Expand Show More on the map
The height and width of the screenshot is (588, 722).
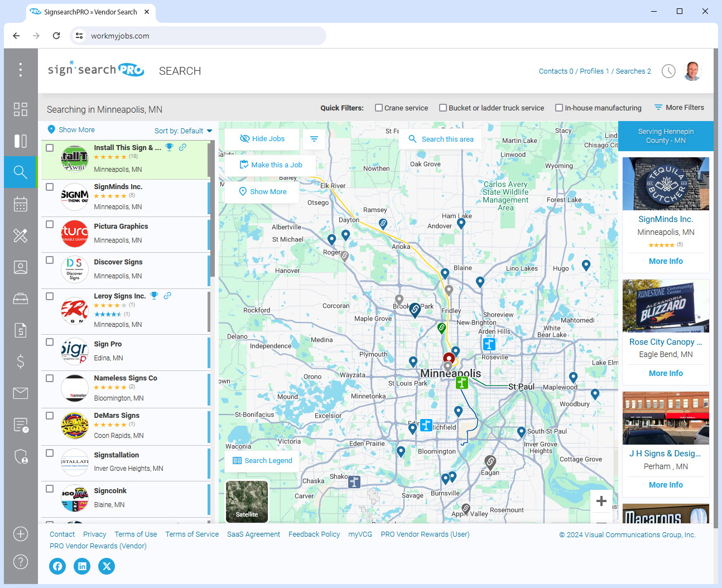(262, 191)
